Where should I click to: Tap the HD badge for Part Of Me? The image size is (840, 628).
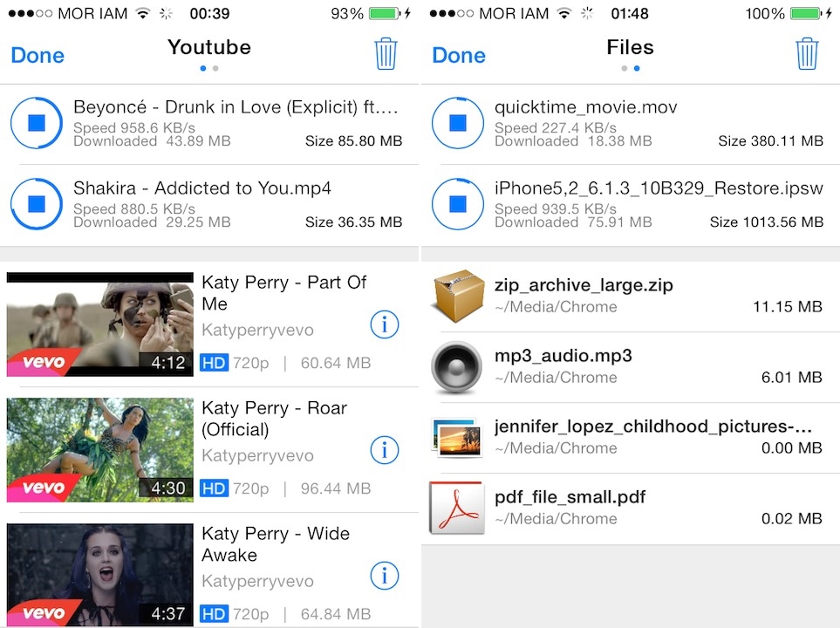point(214,363)
